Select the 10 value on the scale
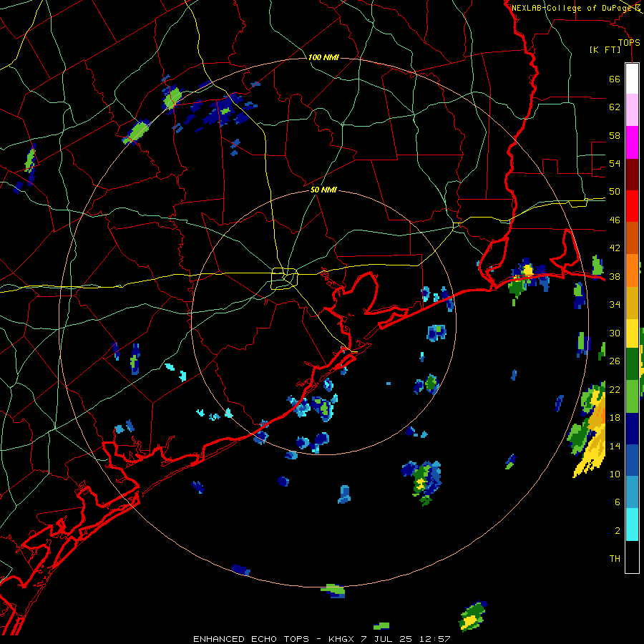The width and height of the screenshot is (644, 644). coord(615,474)
